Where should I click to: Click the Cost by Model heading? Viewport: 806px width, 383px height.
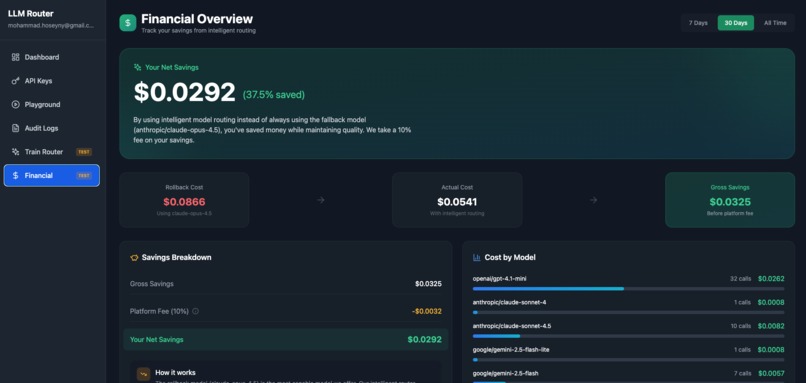pos(510,258)
